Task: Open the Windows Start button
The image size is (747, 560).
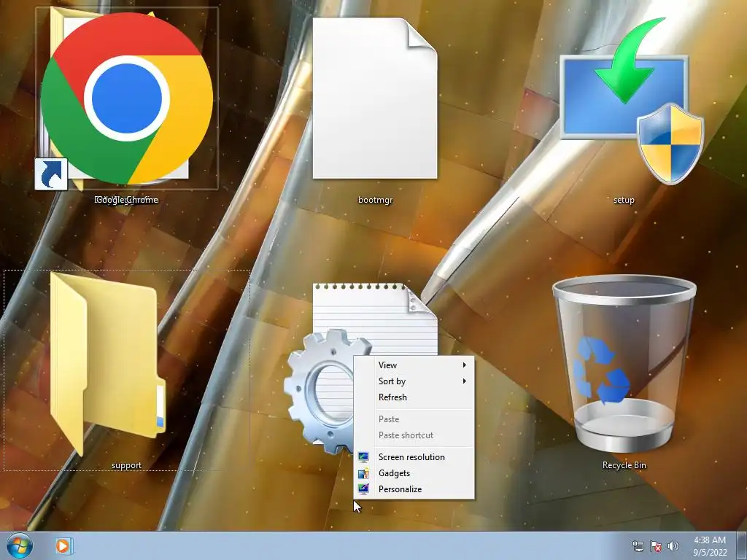Action: (x=19, y=545)
